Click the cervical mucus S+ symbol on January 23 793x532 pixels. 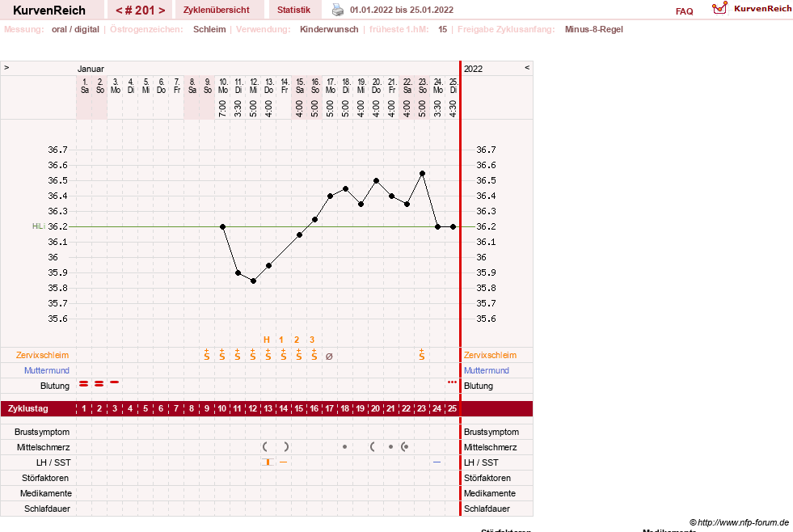[422, 354]
